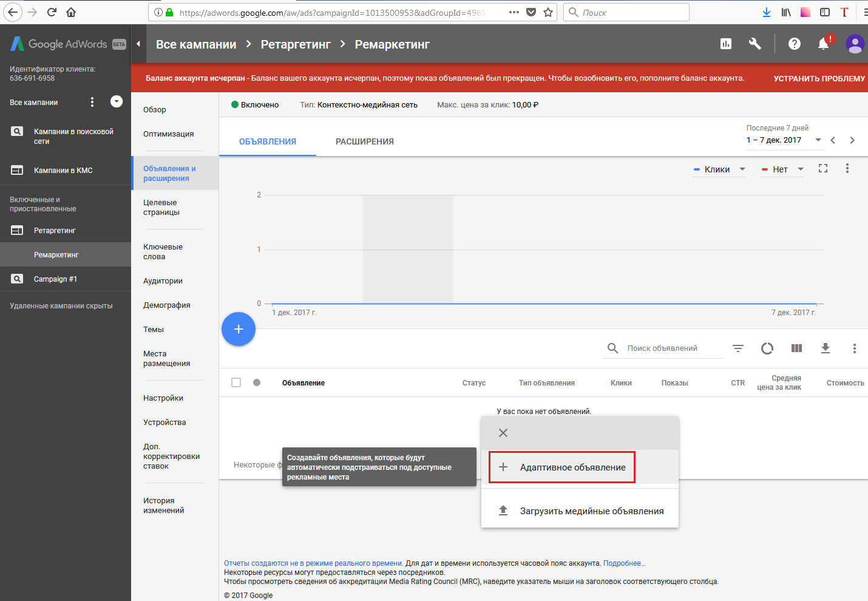The image size is (868, 601).
Task: Go to Firefox home page
Action: point(71,12)
